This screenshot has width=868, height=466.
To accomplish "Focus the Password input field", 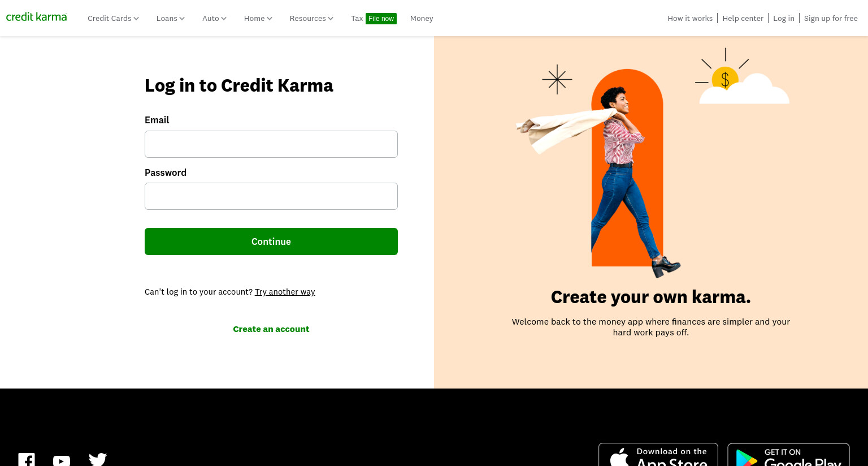I will coord(271,196).
